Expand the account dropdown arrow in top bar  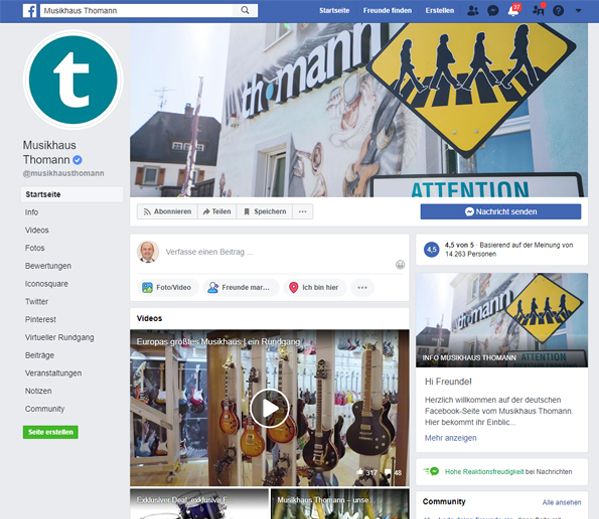(x=578, y=11)
